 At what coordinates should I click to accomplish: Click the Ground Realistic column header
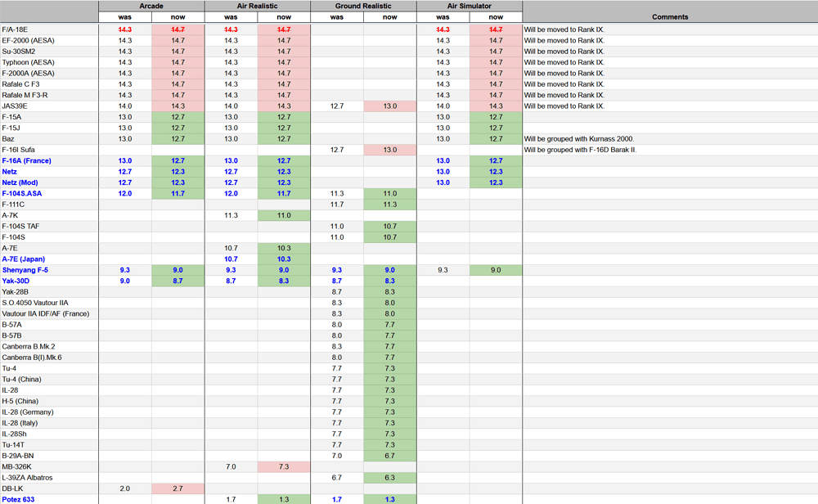pos(363,6)
